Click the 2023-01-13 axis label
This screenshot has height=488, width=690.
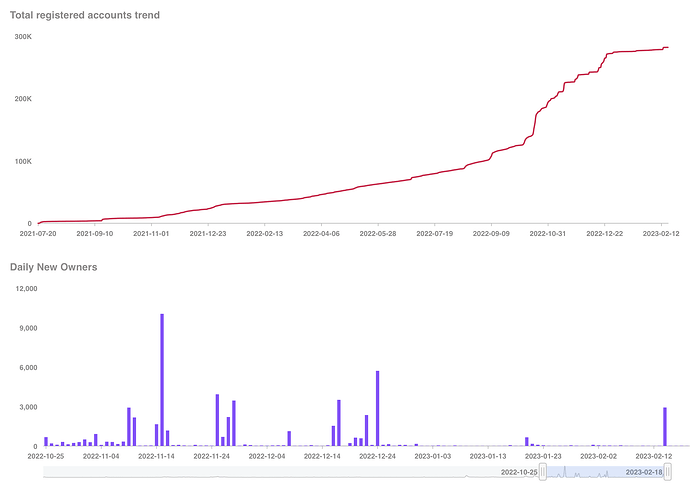click(x=488, y=456)
